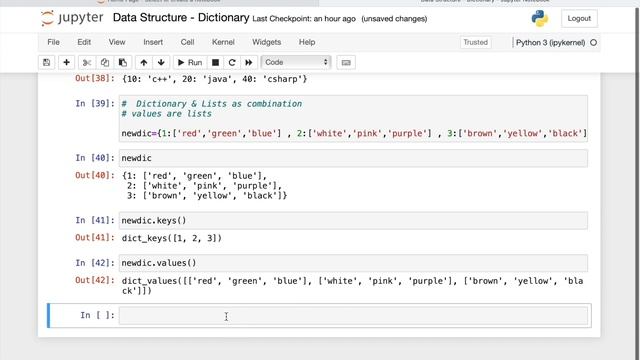Insert a cell below with plus icon
The width and height of the screenshot is (640, 360).
[x=66, y=62]
